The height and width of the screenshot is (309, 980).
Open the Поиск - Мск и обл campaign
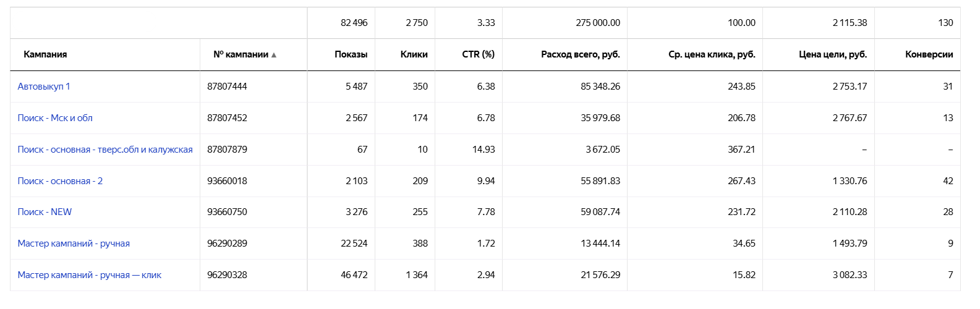(x=55, y=118)
